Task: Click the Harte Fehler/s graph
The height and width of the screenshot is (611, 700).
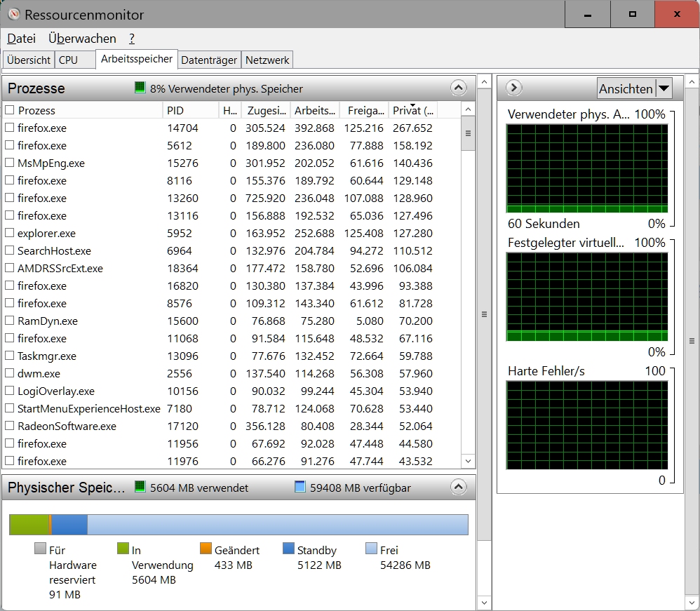Action: coord(587,425)
